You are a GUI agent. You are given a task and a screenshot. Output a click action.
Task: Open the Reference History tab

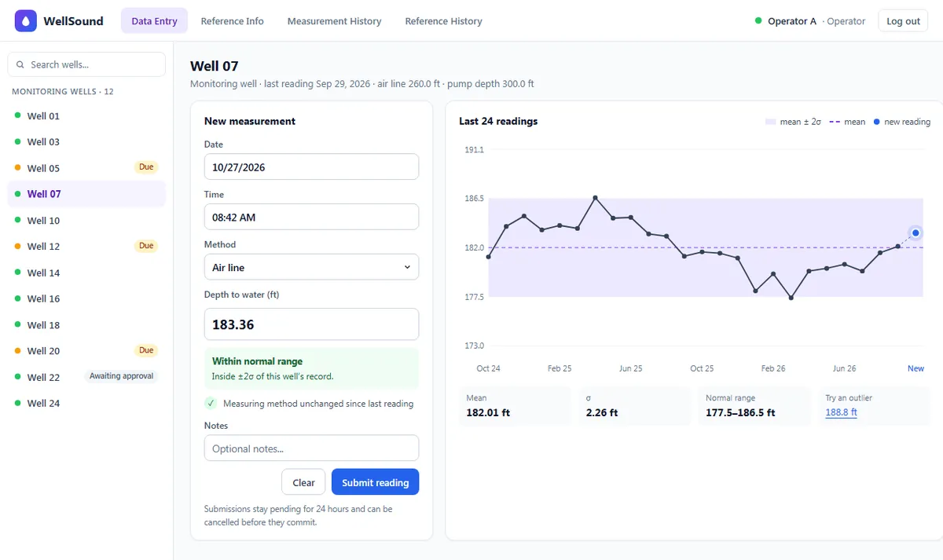[x=443, y=21]
